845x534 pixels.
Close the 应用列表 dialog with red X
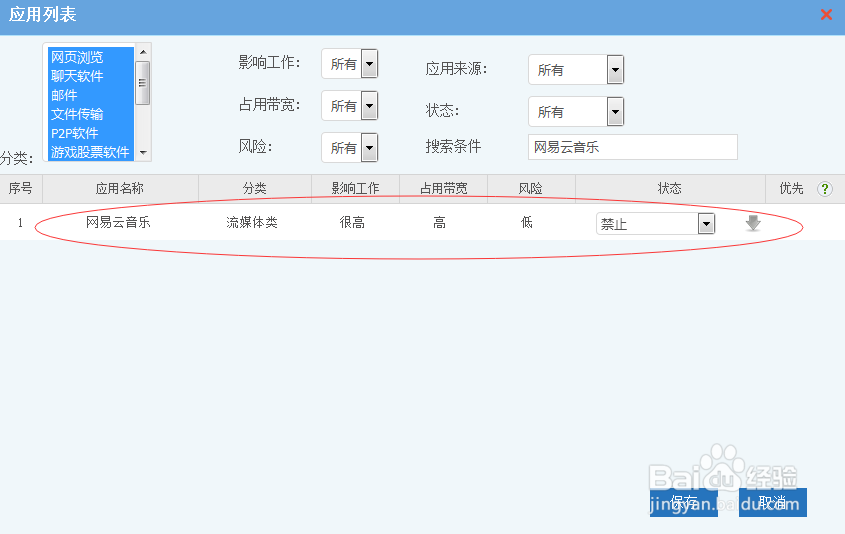click(826, 15)
